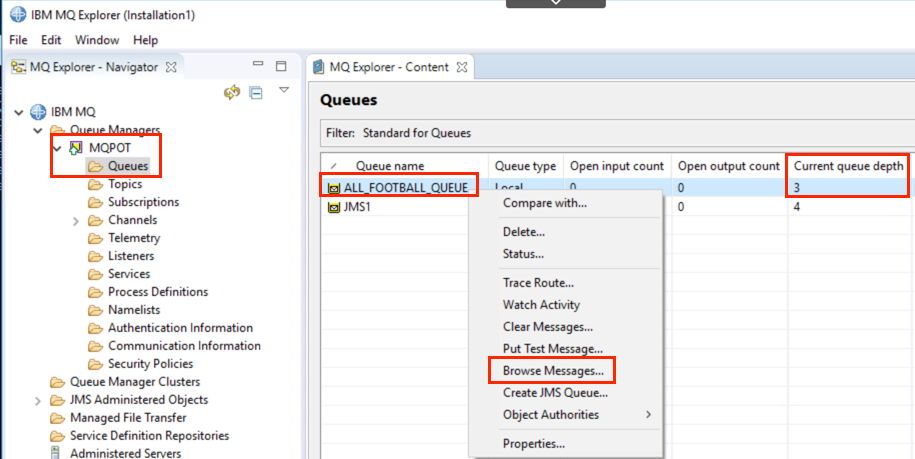Open the File menu

[19, 40]
